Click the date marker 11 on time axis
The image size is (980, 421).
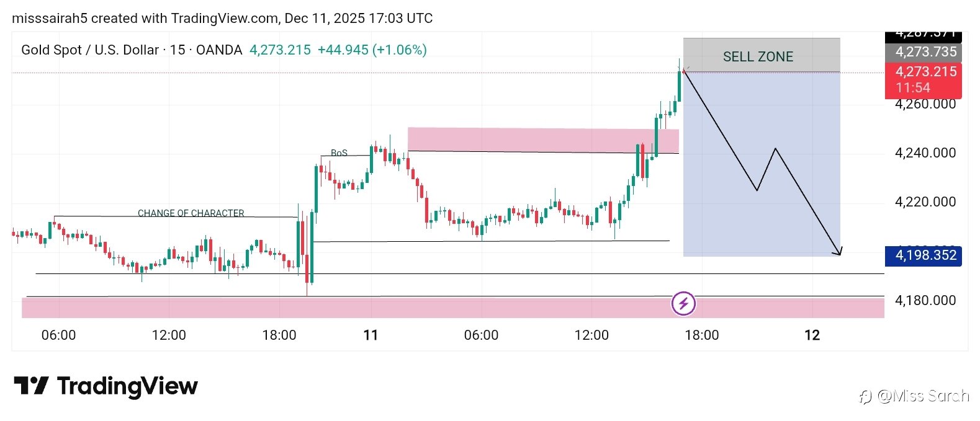click(x=371, y=335)
